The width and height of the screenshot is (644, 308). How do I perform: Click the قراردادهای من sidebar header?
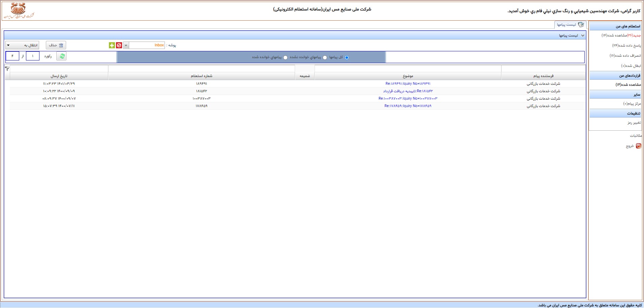pos(615,76)
